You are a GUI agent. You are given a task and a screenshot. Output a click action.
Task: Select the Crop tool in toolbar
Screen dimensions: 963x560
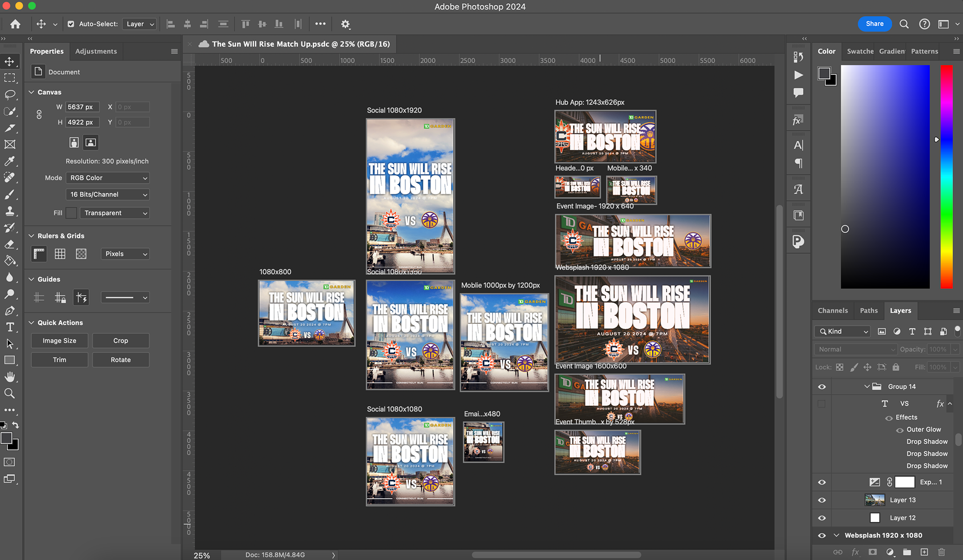point(10,128)
